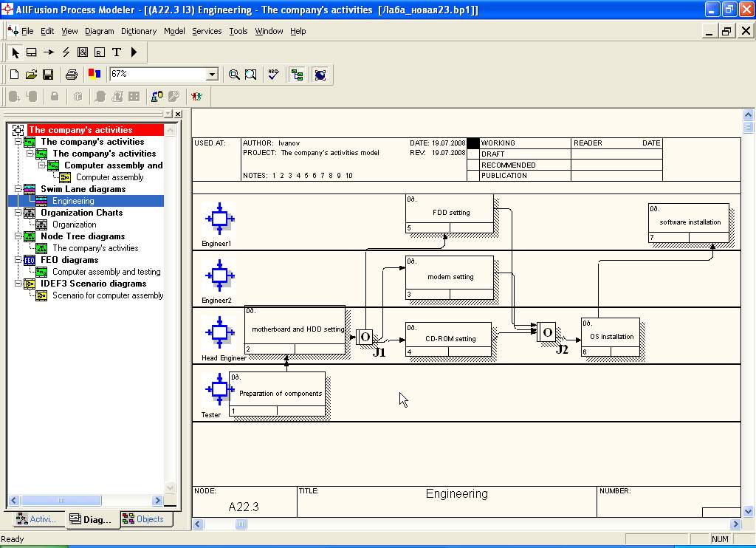Select the Junction tool
756x548 pixels.
pos(83,52)
